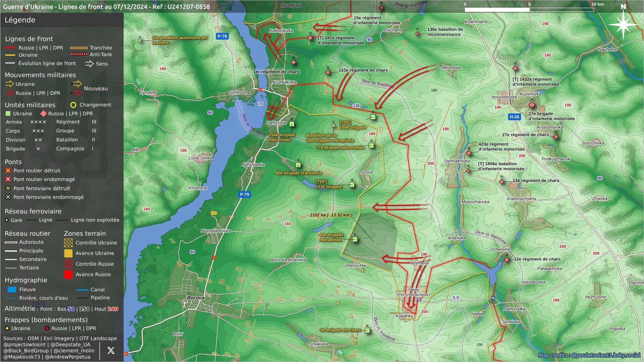This screenshot has height=362, width=644.
Task: Click the Légende heading
Action: pos(20,20)
